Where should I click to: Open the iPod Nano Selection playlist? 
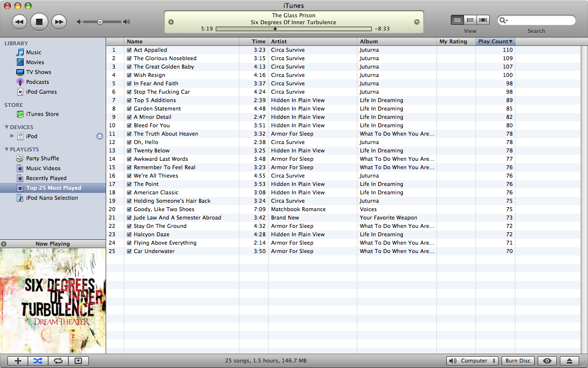(x=52, y=198)
